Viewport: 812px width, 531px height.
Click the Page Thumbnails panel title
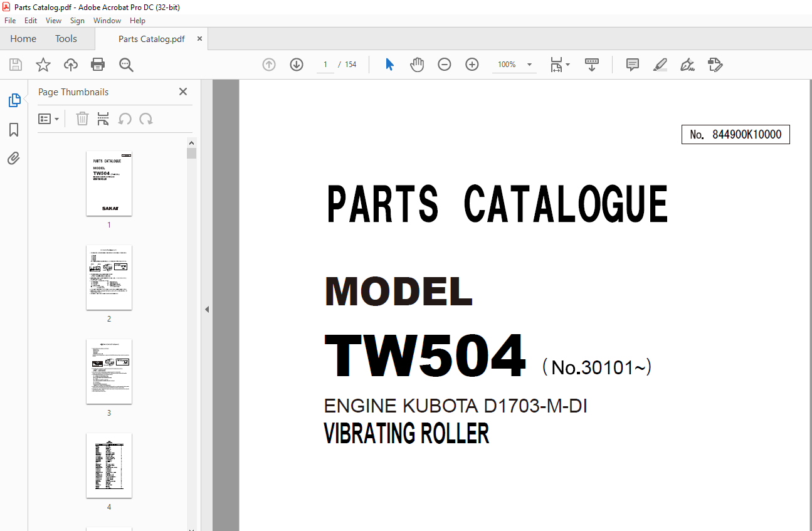(73, 92)
